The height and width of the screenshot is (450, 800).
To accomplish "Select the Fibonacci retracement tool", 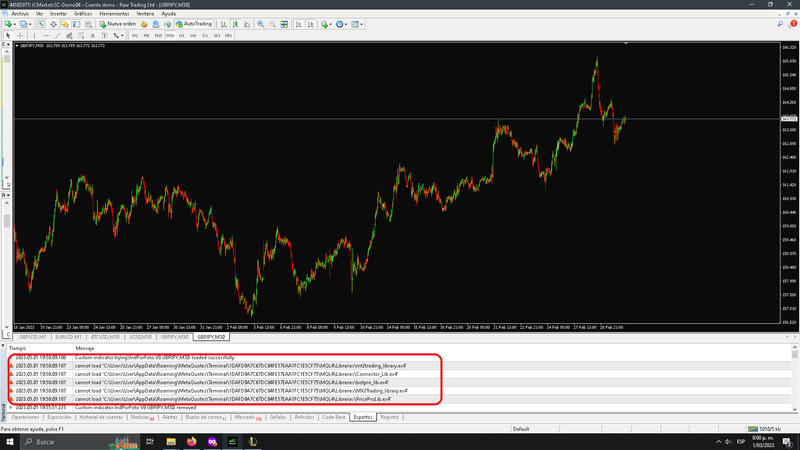I will click(81, 36).
